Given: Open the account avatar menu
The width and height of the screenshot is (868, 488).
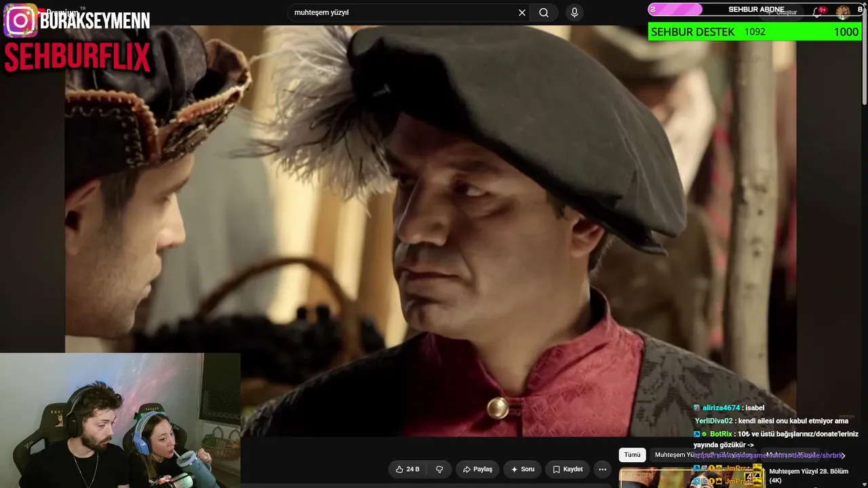Looking at the screenshot, I should [x=842, y=12].
